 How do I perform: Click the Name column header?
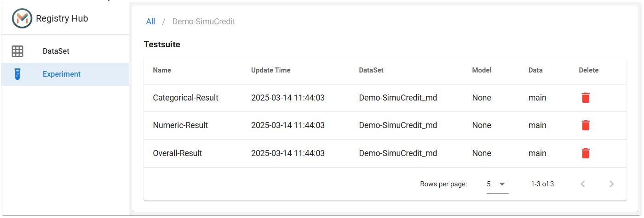click(x=162, y=70)
